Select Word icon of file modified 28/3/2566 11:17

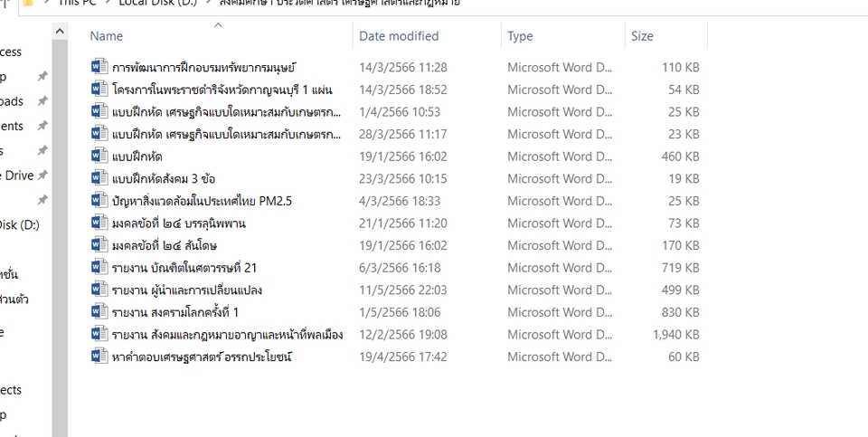99,134
